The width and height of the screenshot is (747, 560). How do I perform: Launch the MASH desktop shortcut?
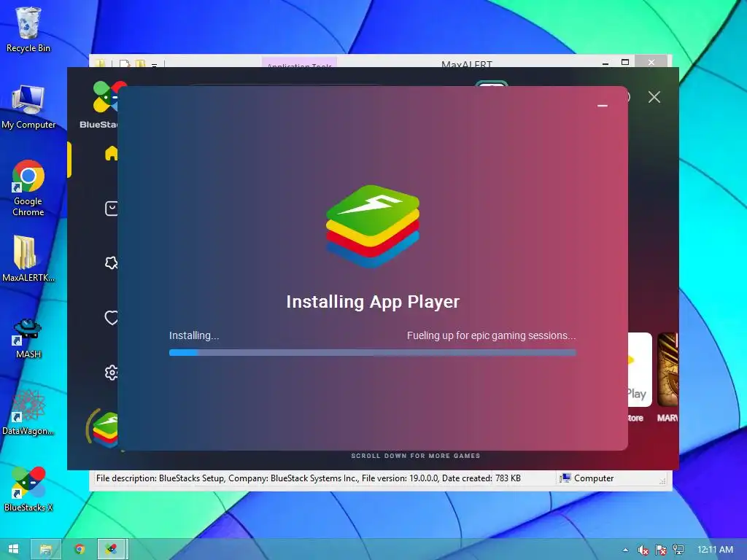(28, 338)
